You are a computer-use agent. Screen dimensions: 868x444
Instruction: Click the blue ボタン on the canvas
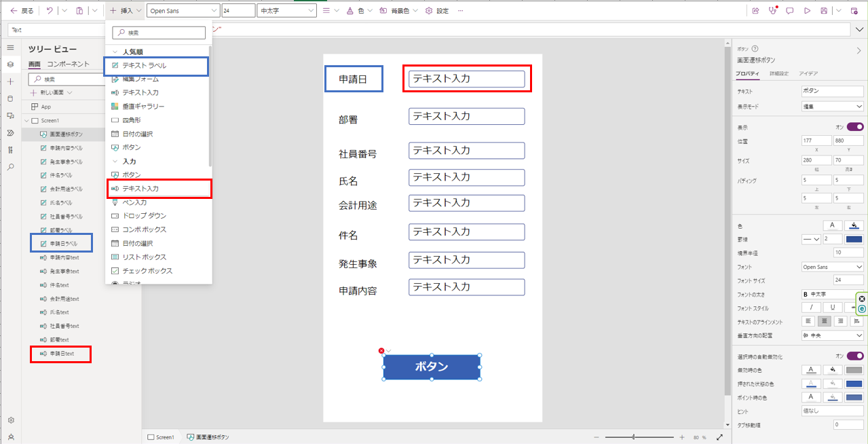pos(432,367)
